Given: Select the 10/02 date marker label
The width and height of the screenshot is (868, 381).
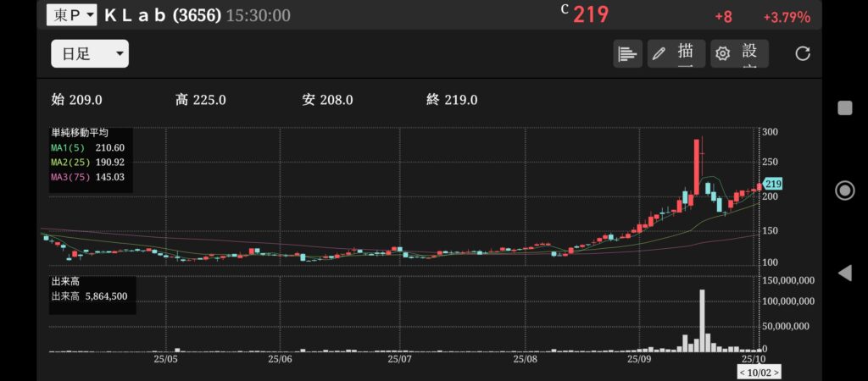Looking at the screenshot, I should point(759,372).
